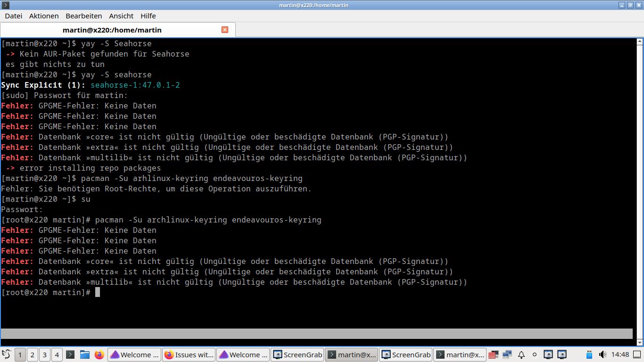Switch to workspace 2
644x362 pixels.
(x=33, y=354)
